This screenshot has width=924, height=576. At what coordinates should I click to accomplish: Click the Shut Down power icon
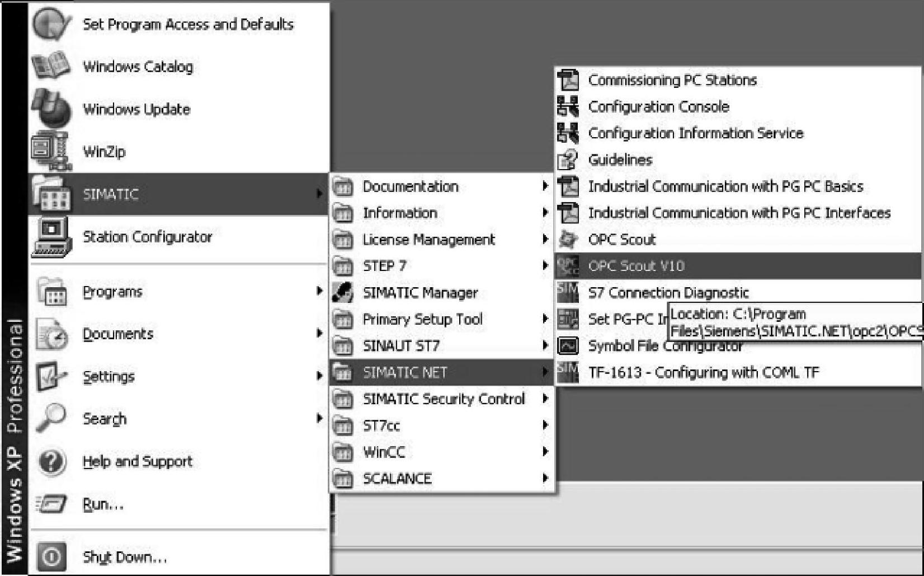[52, 557]
